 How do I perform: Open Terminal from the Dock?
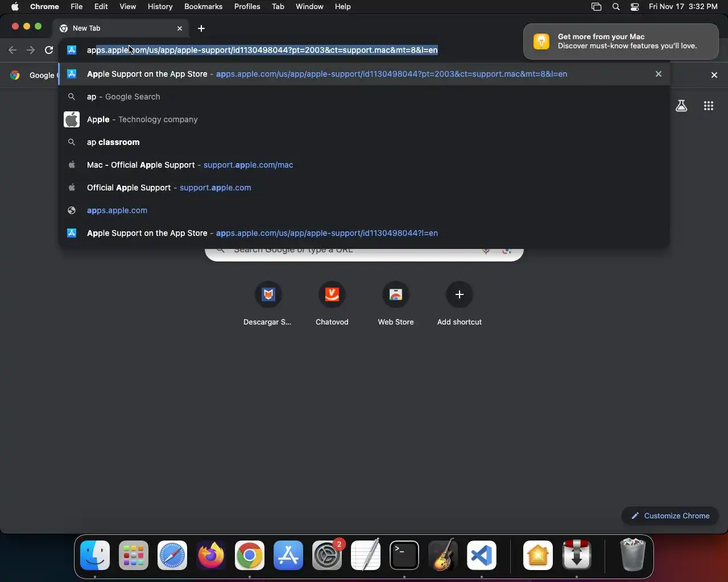point(404,555)
